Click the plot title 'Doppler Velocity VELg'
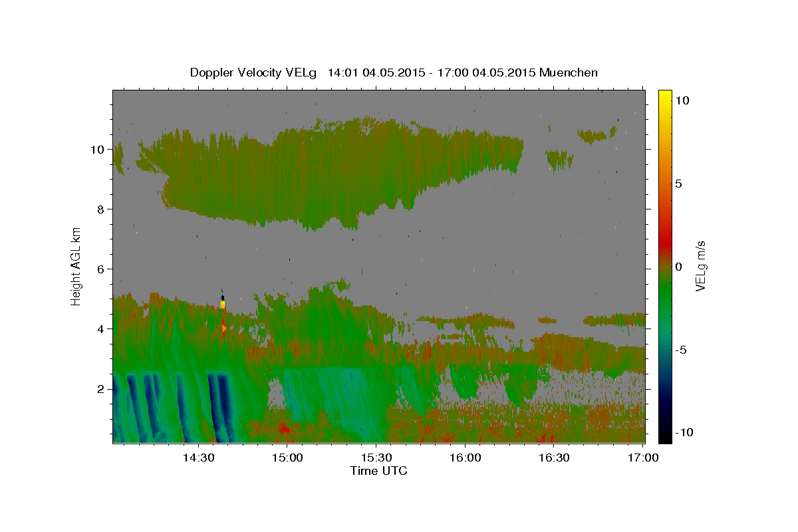 tap(255, 72)
